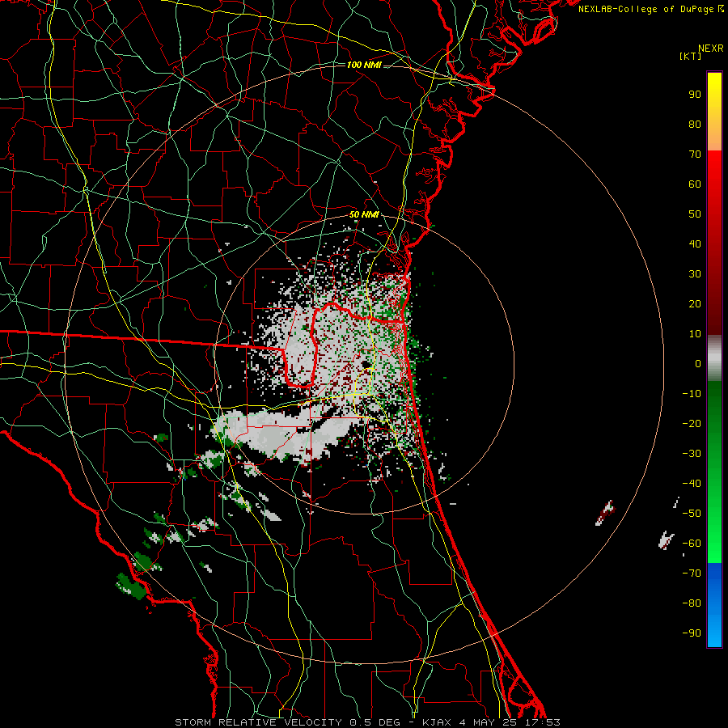Image resolution: width=728 pixels, height=728 pixels.
Task: Click the 60 value on the velocity scale
Action: pos(695,184)
